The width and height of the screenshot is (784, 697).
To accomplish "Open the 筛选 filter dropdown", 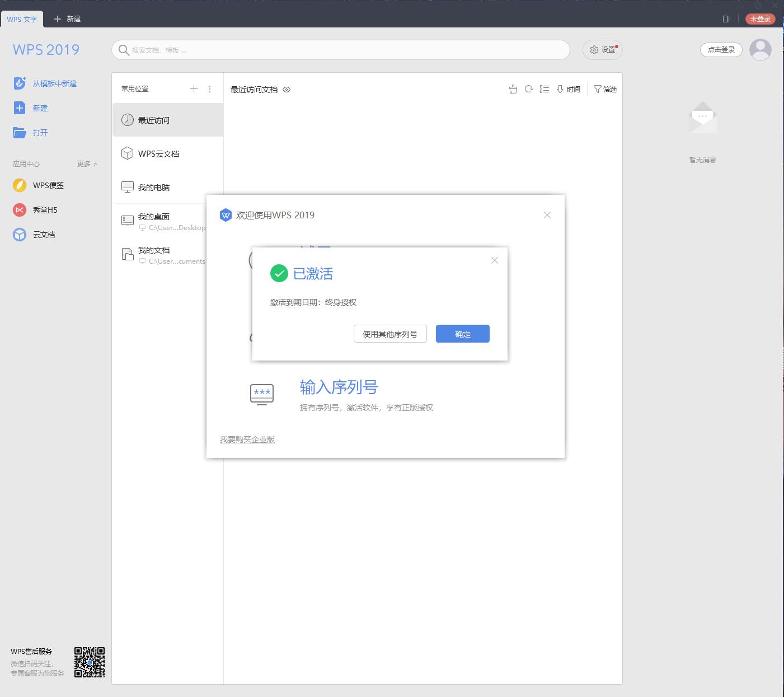I will 605,89.
